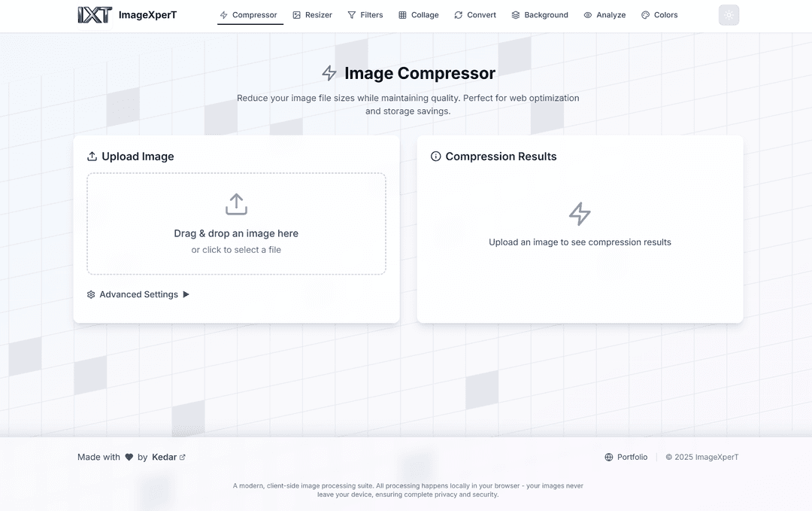Open the Resizer tab

point(312,15)
